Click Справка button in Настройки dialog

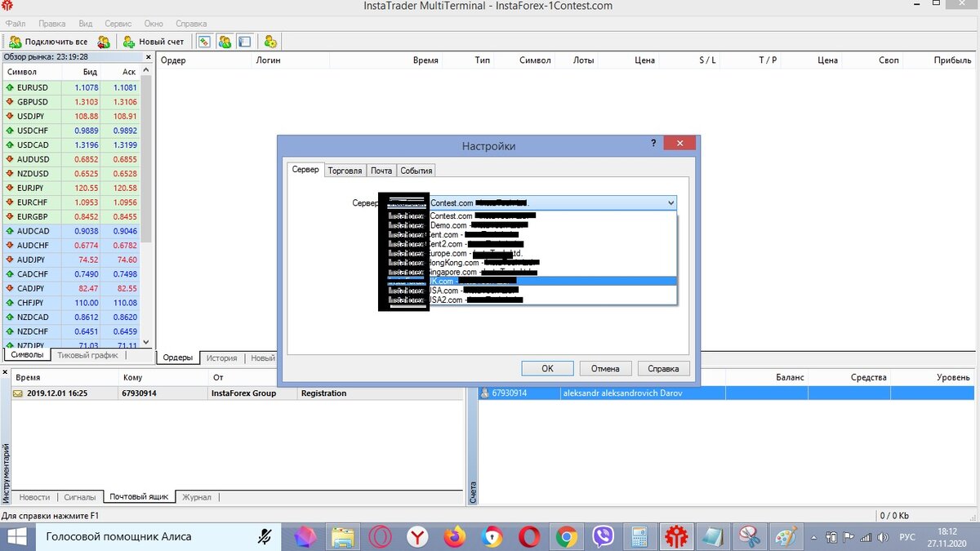[664, 368]
